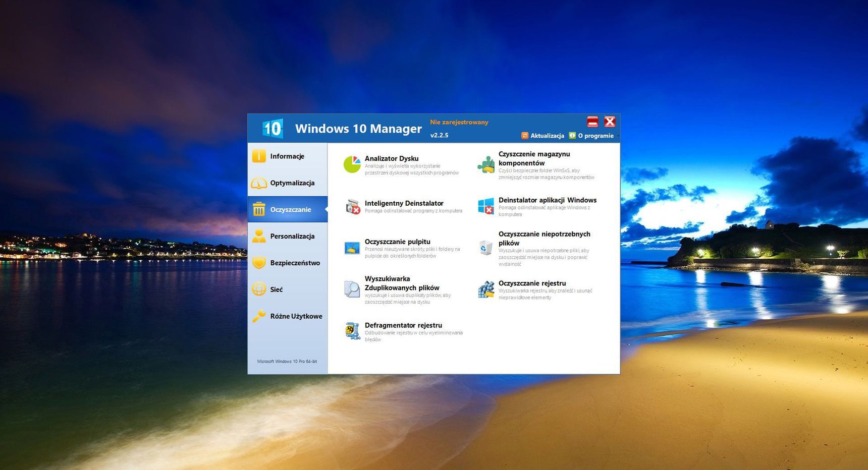
Task: Click the Oczyszczanie pulpitu icon
Action: coord(352,248)
